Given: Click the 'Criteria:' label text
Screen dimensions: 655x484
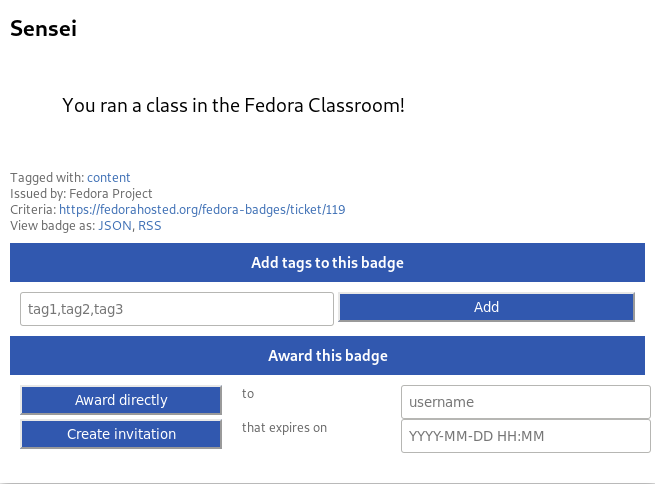Looking at the screenshot, I should tap(33, 209).
